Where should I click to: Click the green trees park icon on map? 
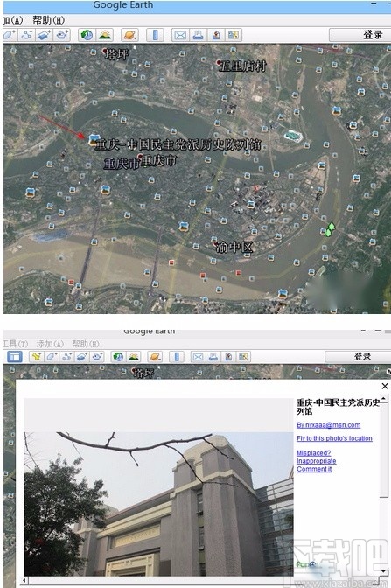click(330, 229)
